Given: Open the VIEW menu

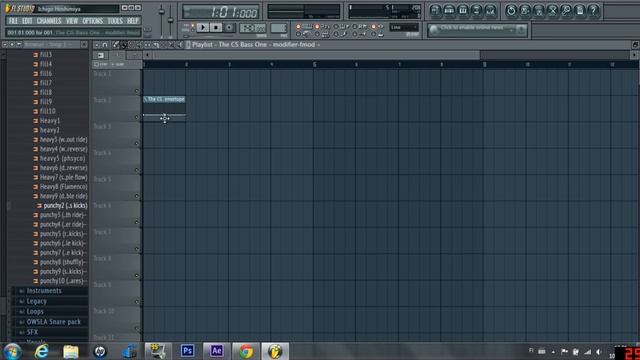Looking at the screenshot, I should point(72,21).
